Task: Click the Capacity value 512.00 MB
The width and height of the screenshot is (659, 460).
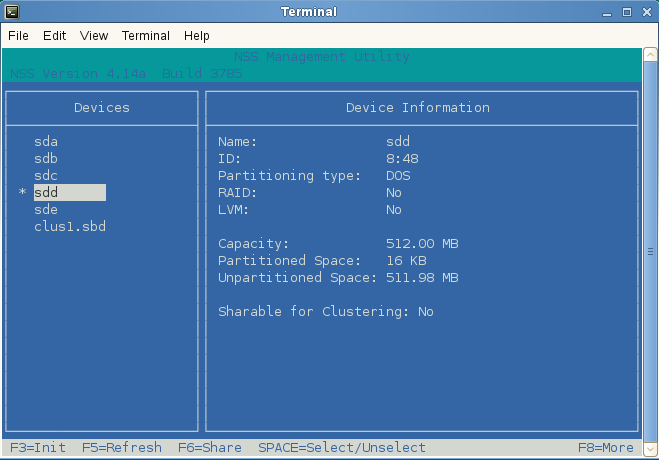Action: click(x=422, y=244)
